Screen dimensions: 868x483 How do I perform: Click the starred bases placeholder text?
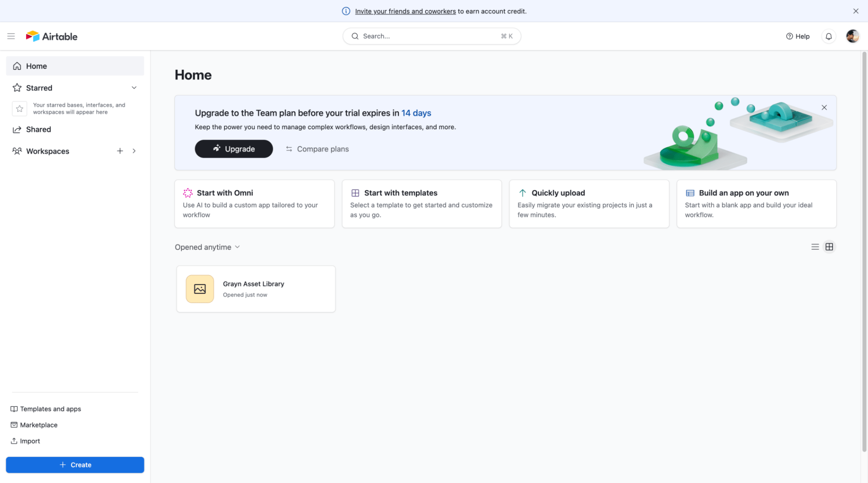coord(79,108)
